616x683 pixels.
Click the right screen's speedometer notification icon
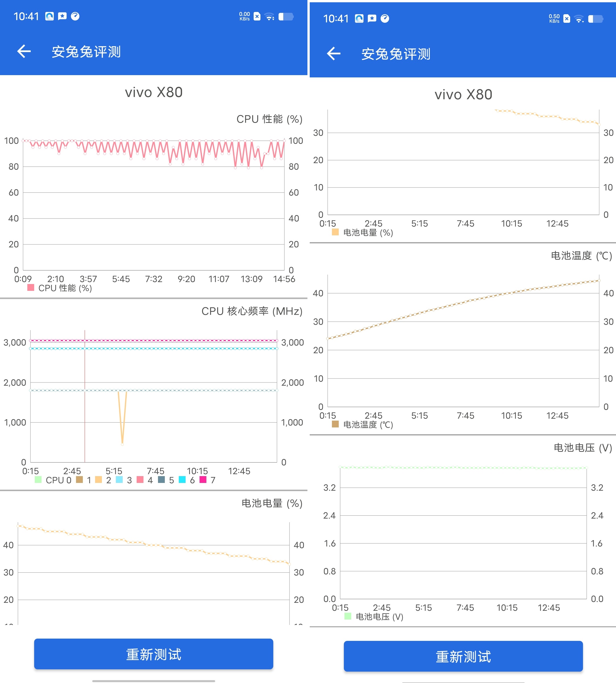(386, 18)
